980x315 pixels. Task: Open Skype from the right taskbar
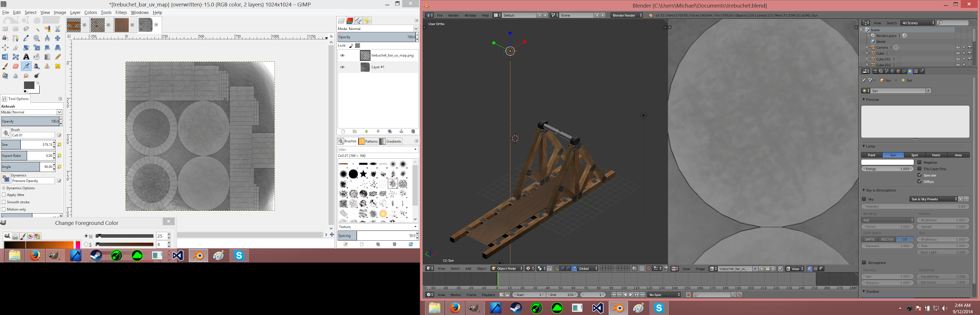pos(659,308)
